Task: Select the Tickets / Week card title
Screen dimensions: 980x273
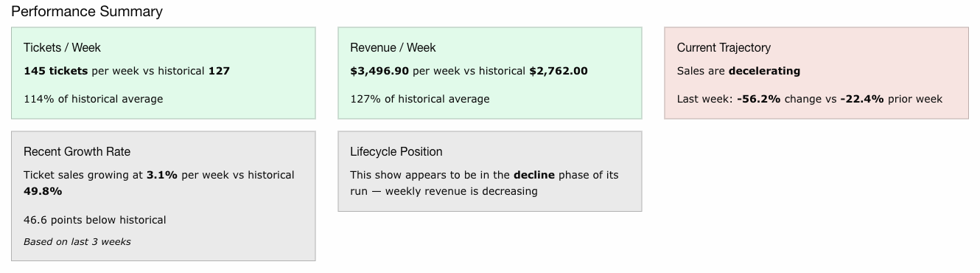Action: [x=62, y=48]
